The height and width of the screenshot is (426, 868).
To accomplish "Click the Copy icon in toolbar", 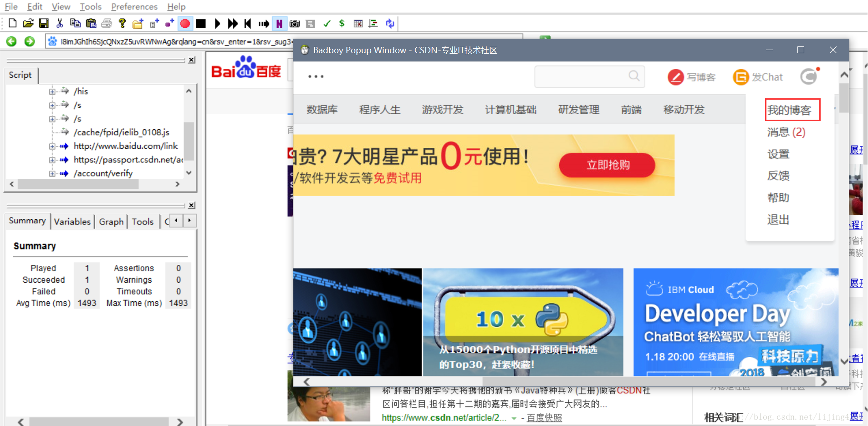I will 75,23.
